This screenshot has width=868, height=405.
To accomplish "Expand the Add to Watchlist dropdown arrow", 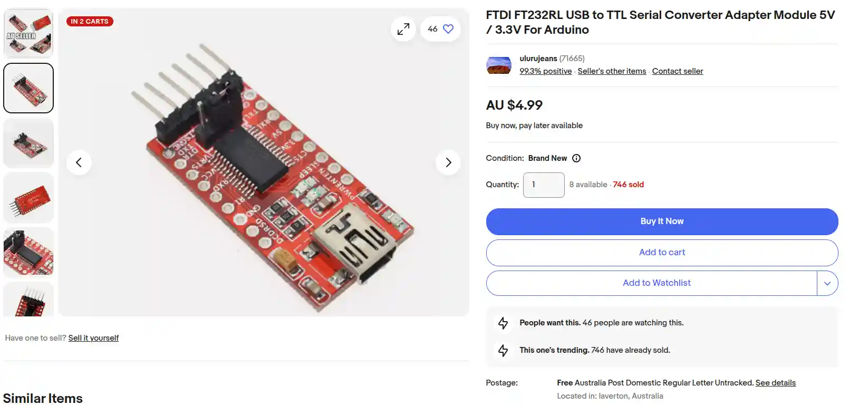I will 827,283.
